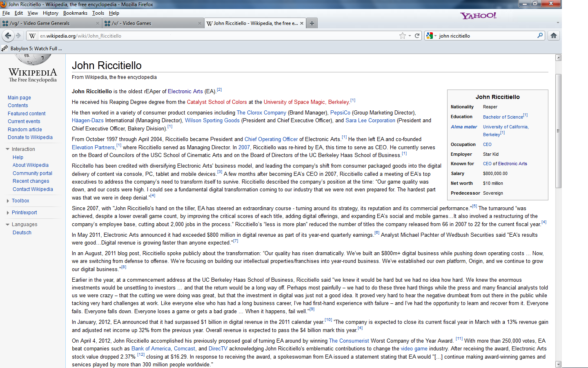Screen dimensions: 588x368
Task: Open the Recent changes link
Action: coord(31,181)
